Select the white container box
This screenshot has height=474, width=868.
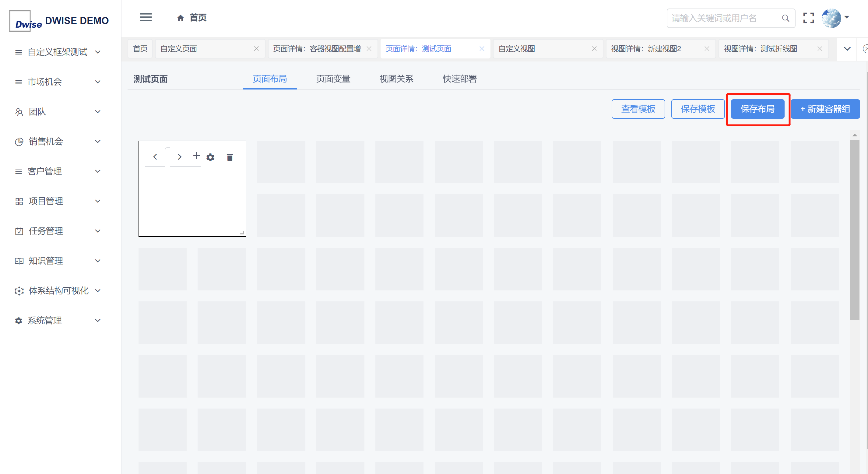click(x=192, y=189)
